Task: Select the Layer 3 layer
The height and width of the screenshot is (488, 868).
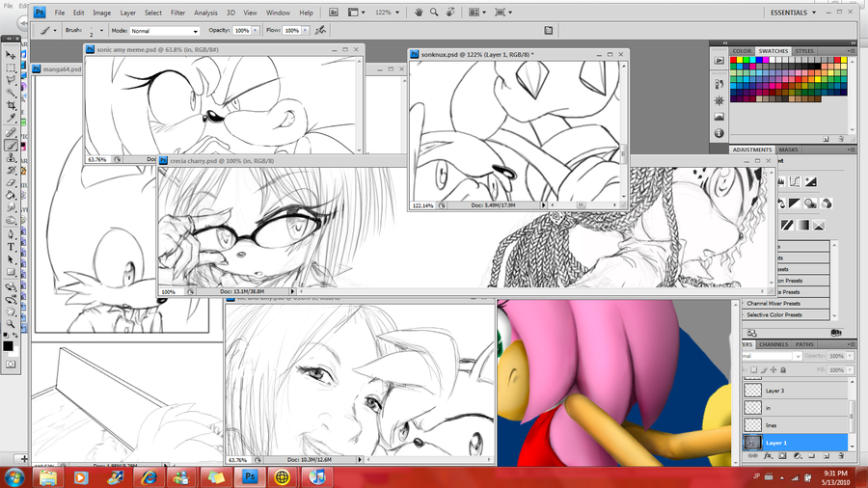Action: [x=795, y=391]
